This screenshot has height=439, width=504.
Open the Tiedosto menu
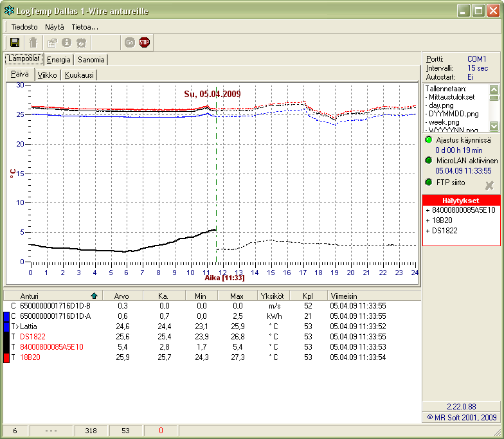pyautogui.click(x=25, y=27)
